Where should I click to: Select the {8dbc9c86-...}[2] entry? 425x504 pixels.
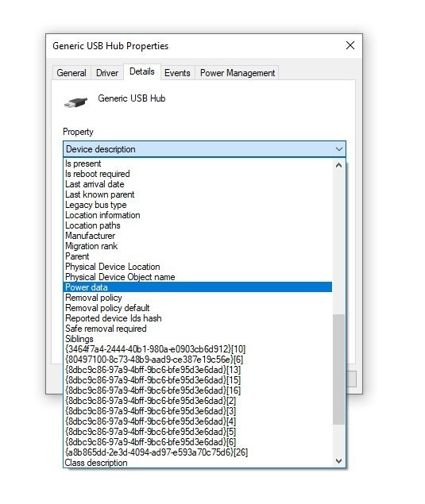coord(198,401)
